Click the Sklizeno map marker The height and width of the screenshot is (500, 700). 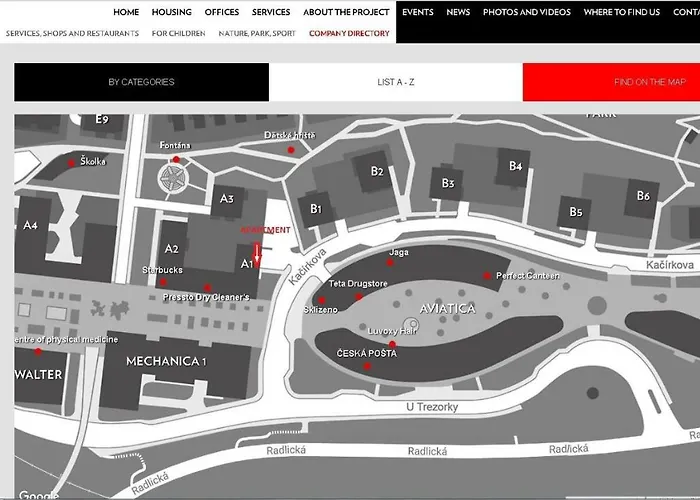coord(321,300)
